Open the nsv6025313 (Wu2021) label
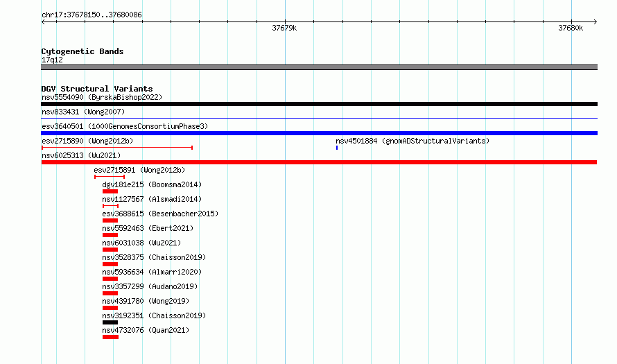This screenshot has height=364, width=617. tap(81, 155)
